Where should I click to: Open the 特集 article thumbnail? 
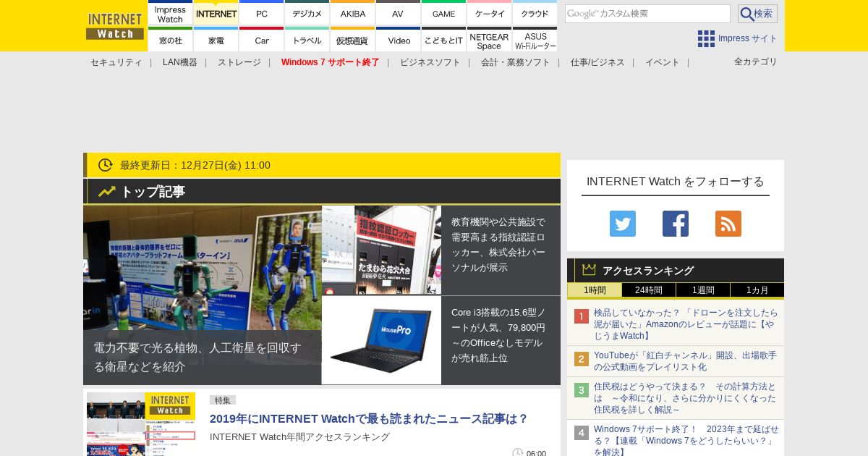coord(141,424)
